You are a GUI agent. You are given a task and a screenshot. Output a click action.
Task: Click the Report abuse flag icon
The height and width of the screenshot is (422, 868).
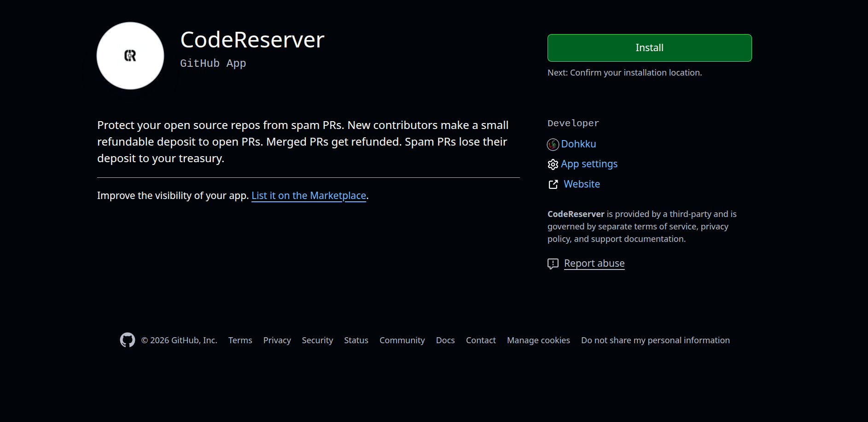pos(553,264)
